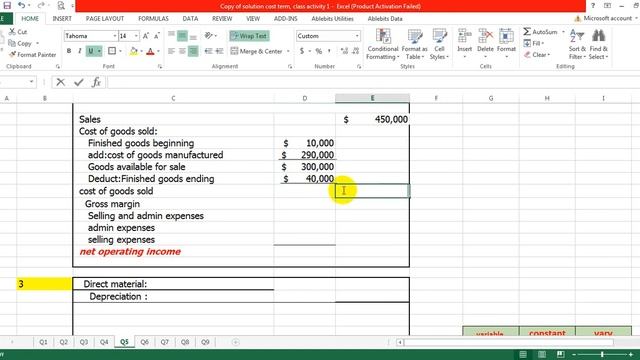
Task: Apply comma style
Action: (x=329, y=51)
